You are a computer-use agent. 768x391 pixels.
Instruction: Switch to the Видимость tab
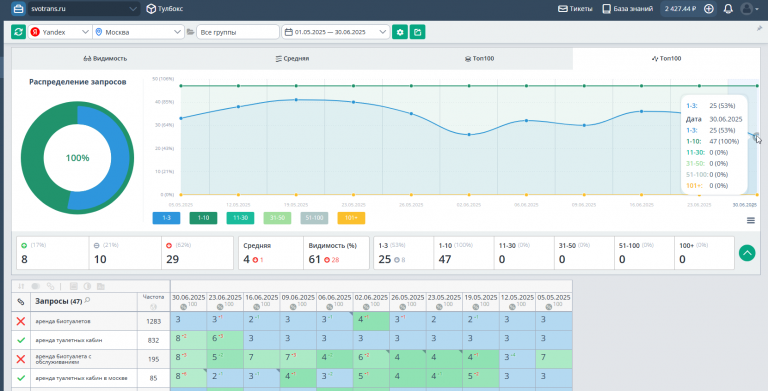105,58
